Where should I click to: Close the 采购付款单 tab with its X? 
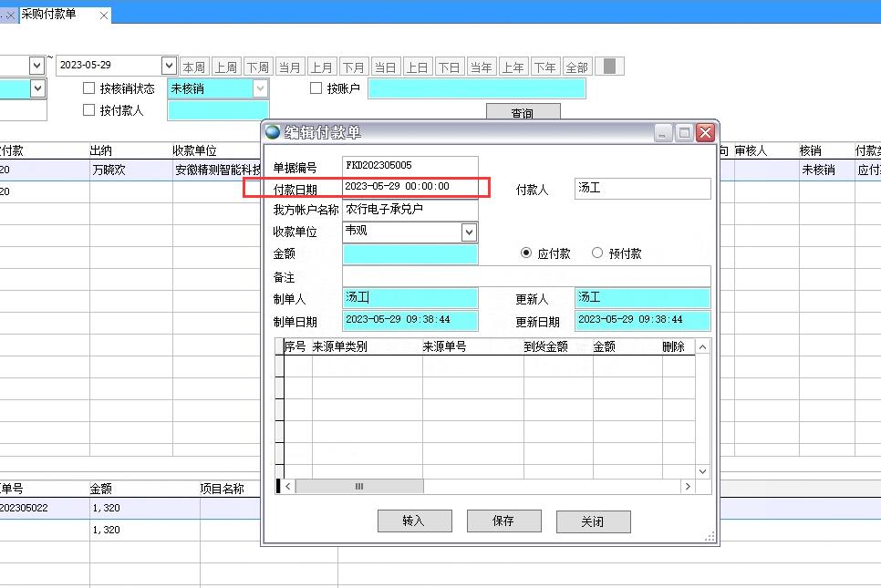coord(104,15)
